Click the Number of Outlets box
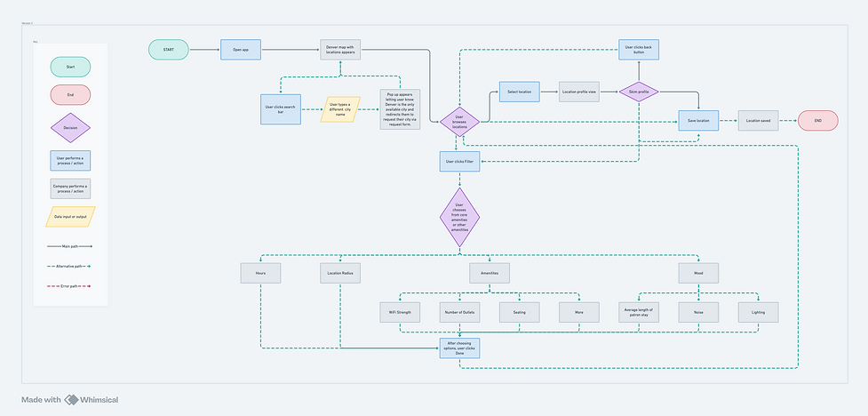The height and width of the screenshot is (416, 868). pos(459,312)
